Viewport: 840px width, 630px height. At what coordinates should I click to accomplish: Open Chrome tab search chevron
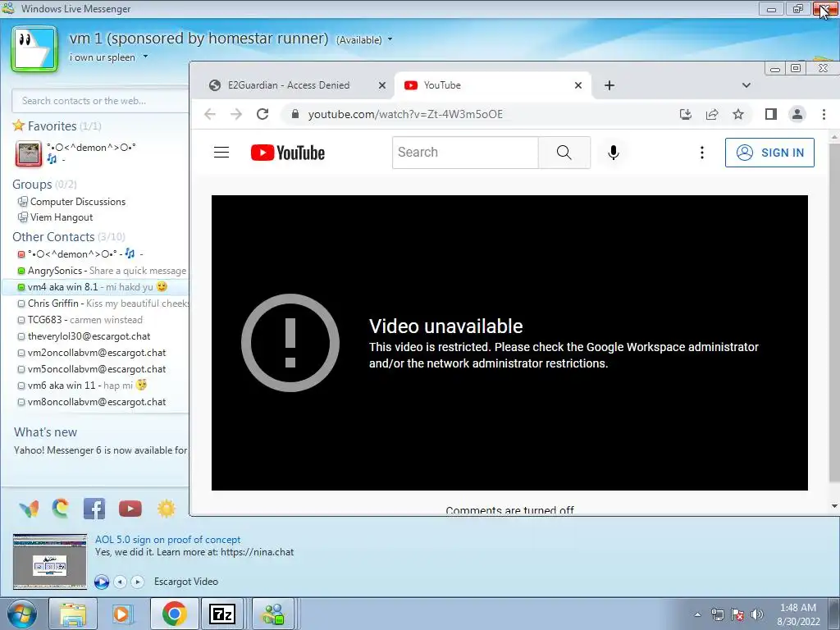tap(746, 85)
